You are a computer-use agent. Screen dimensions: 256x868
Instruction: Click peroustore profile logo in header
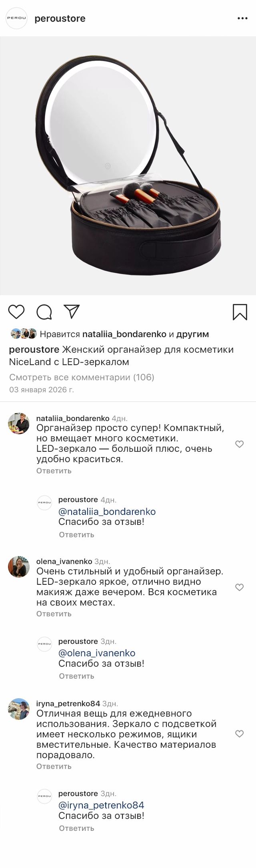(x=16, y=18)
